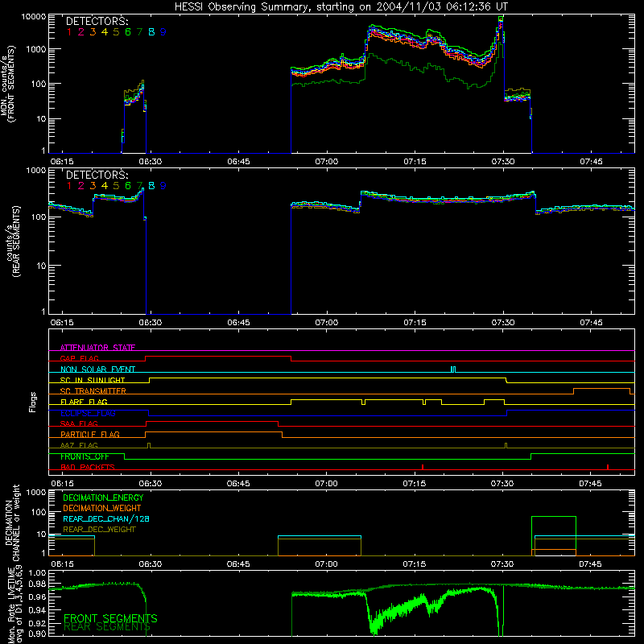Image resolution: width=644 pixels, height=644 pixels.
Task: Click 07:30 time label under the Flags plot
Action: (502, 484)
